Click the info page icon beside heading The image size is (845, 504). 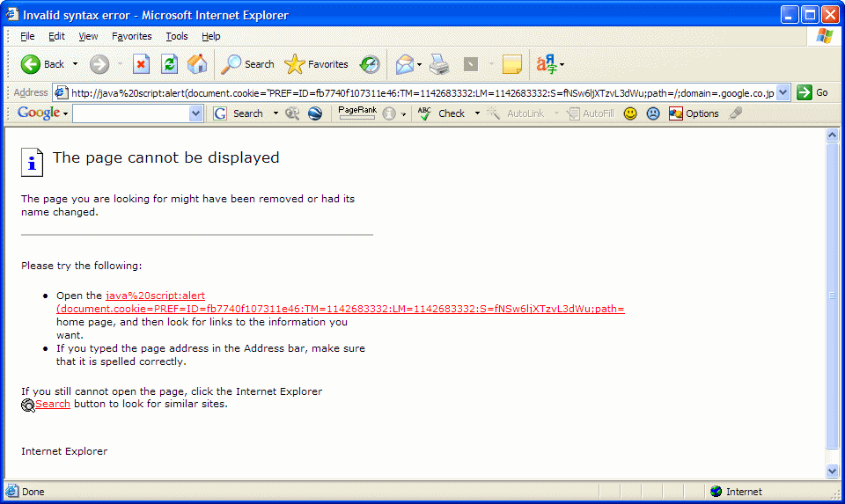(32, 162)
